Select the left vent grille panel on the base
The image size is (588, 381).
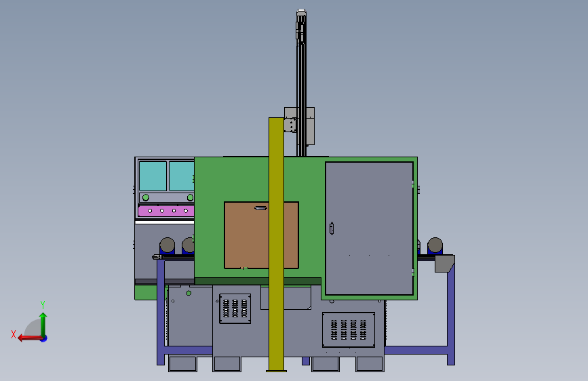pos(235,308)
